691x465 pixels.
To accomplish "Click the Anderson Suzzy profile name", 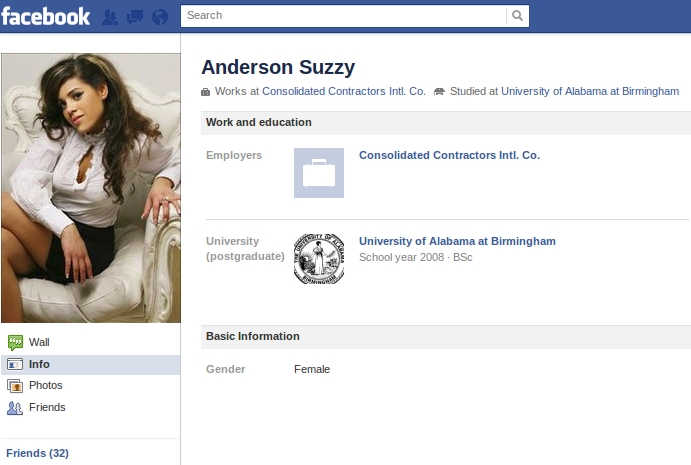I will click(278, 67).
